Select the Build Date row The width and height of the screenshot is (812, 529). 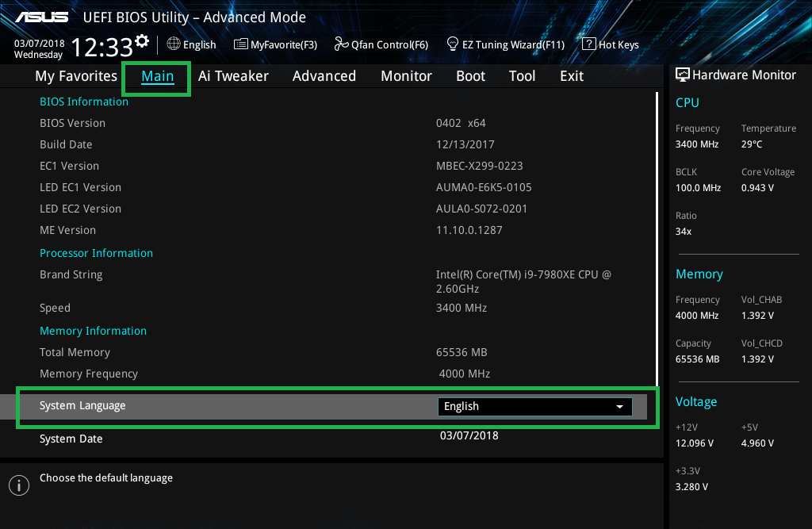pyautogui.click(x=66, y=144)
